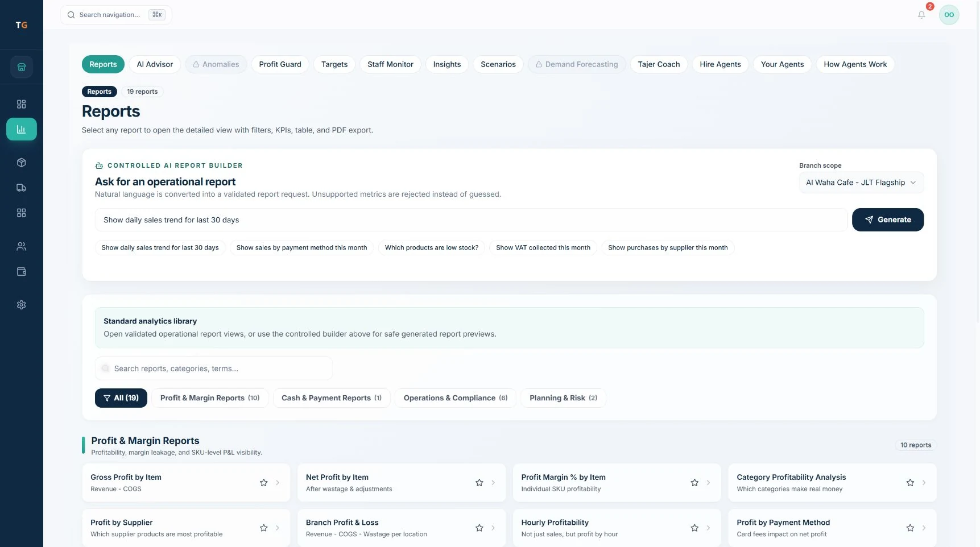The width and height of the screenshot is (980, 547).
Task: Star the Profit Margin % by Item report
Action: (694, 483)
